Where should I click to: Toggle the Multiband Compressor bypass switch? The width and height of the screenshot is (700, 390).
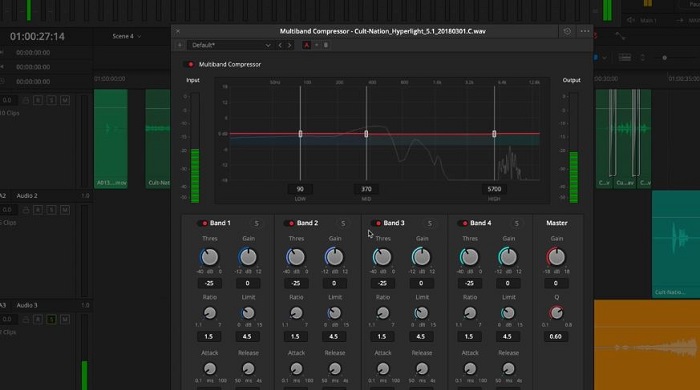point(189,64)
